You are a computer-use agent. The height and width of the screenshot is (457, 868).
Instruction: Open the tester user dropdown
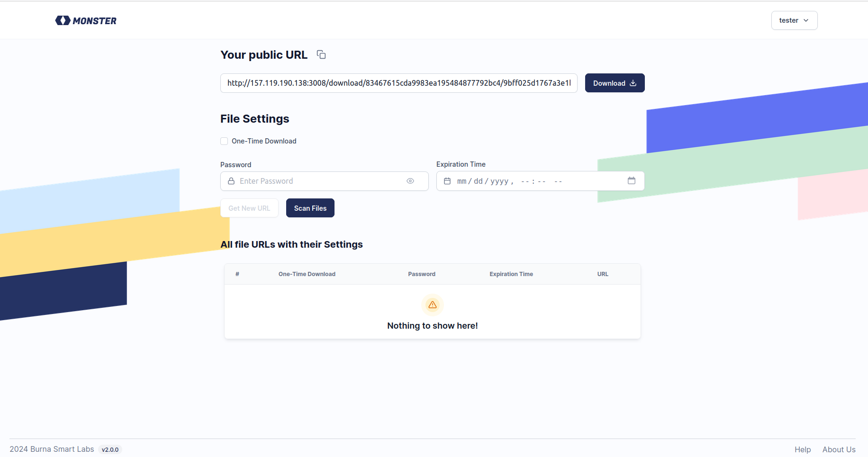pos(794,20)
